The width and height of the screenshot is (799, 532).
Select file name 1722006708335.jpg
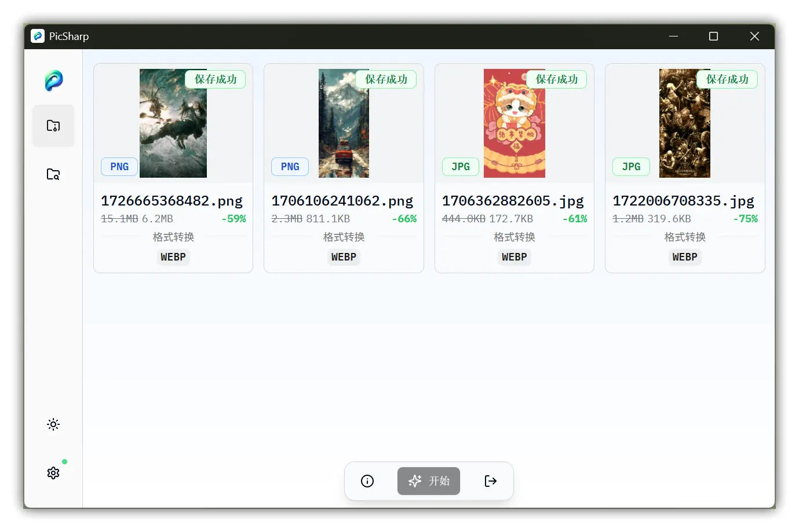click(684, 201)
